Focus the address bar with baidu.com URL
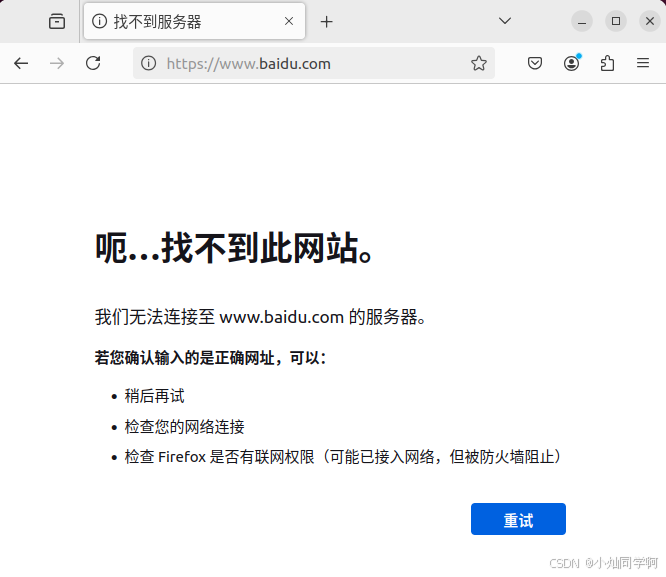This screenshot has width=666, height=577. [x=313, y=63]
